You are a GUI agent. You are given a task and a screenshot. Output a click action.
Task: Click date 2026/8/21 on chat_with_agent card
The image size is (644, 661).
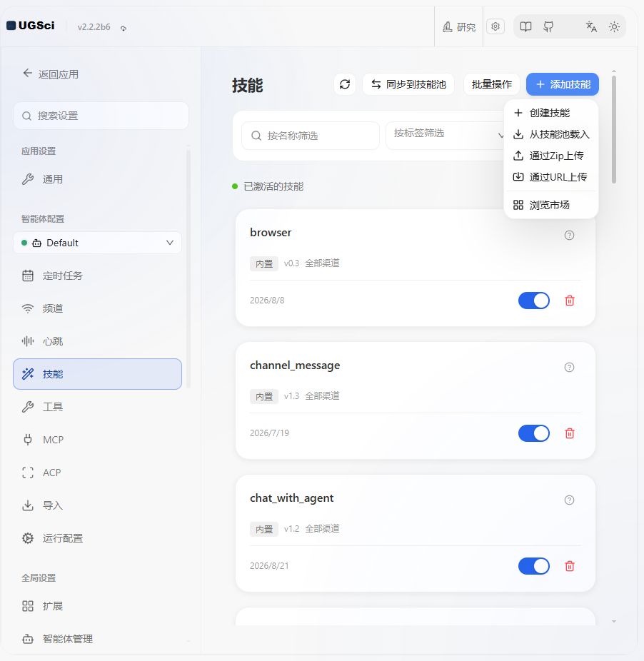point(269,566)
